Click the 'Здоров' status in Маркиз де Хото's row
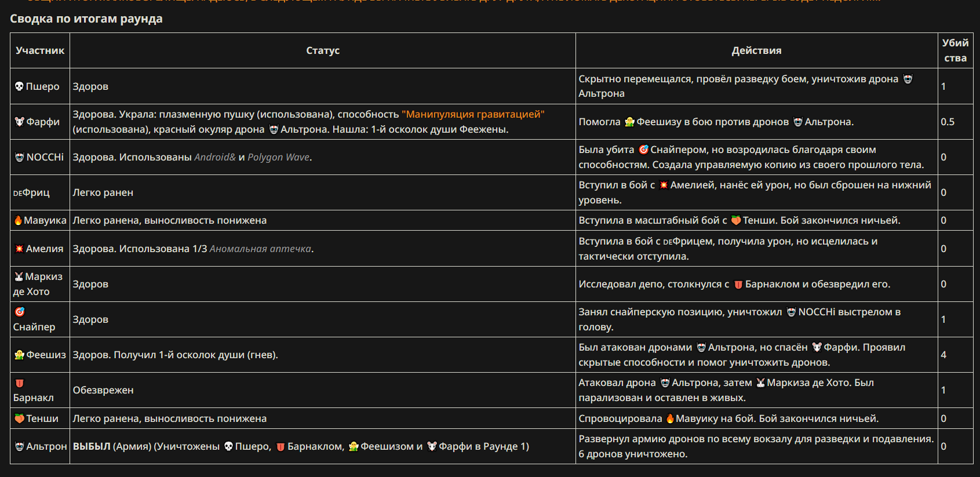Image resolution: width=980 pixels, height=477 pixels. tap(90, 284)
